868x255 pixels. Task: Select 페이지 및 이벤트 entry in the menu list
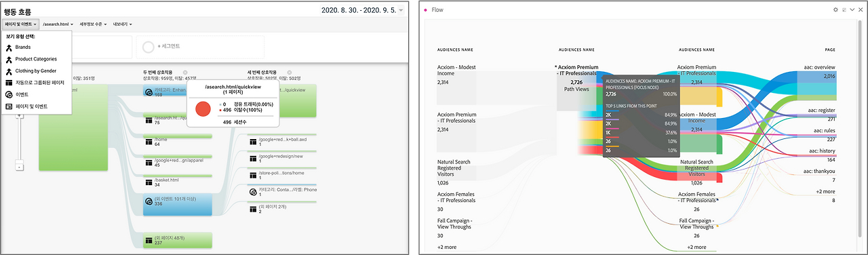click(x=31, y=106)
